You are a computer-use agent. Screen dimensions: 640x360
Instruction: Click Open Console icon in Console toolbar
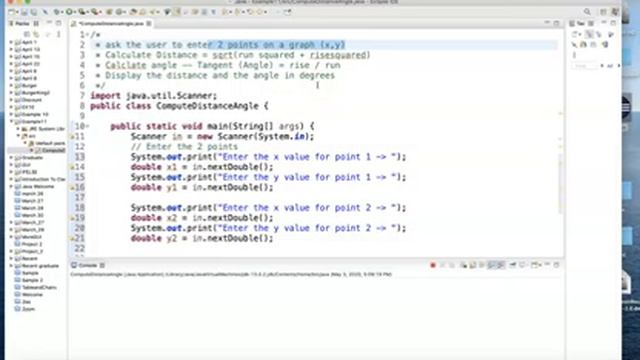tap(535, 265)
